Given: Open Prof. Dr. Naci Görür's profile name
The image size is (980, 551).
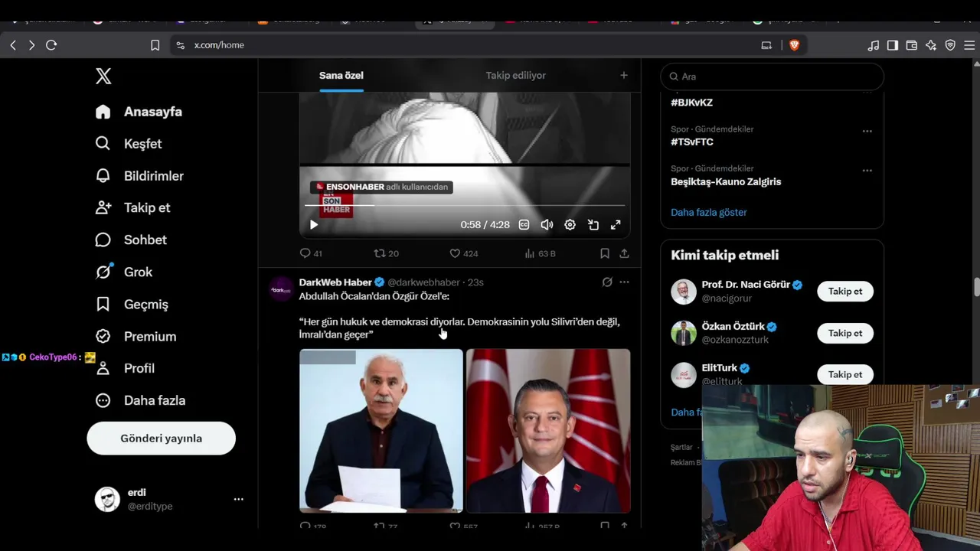Looking at the screenshot, I should (746, 285).
